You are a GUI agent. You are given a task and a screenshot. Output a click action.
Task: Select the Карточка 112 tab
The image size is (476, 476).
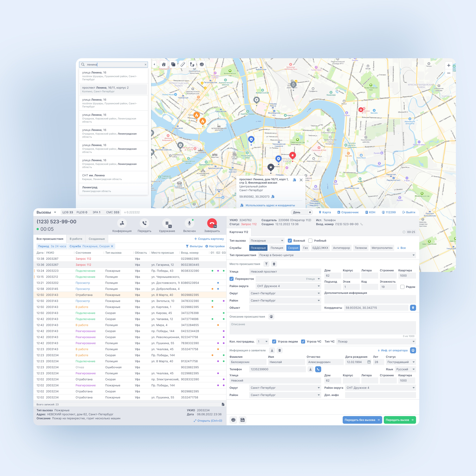coord(239,232)
